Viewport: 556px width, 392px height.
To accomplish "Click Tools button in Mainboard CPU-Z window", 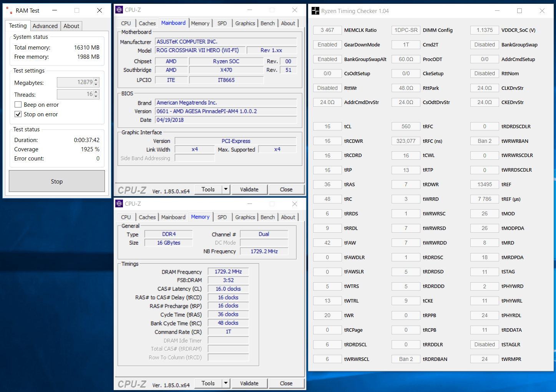I will point(208,189).
